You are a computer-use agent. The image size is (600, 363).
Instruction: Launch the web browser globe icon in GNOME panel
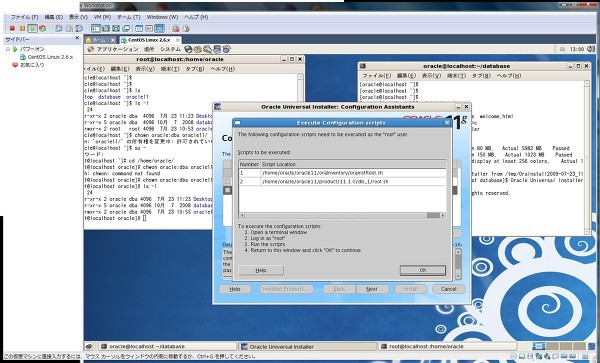188,49
